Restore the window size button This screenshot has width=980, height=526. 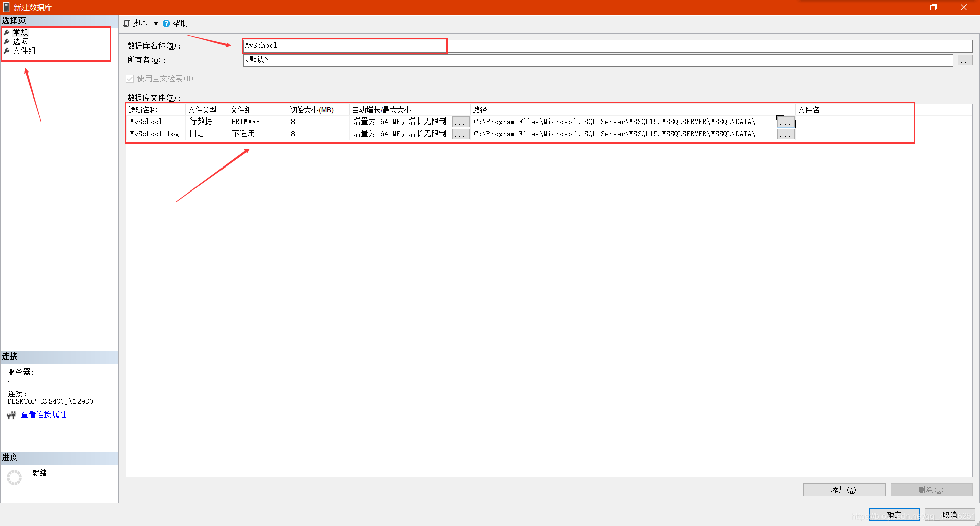pos(934,7)
